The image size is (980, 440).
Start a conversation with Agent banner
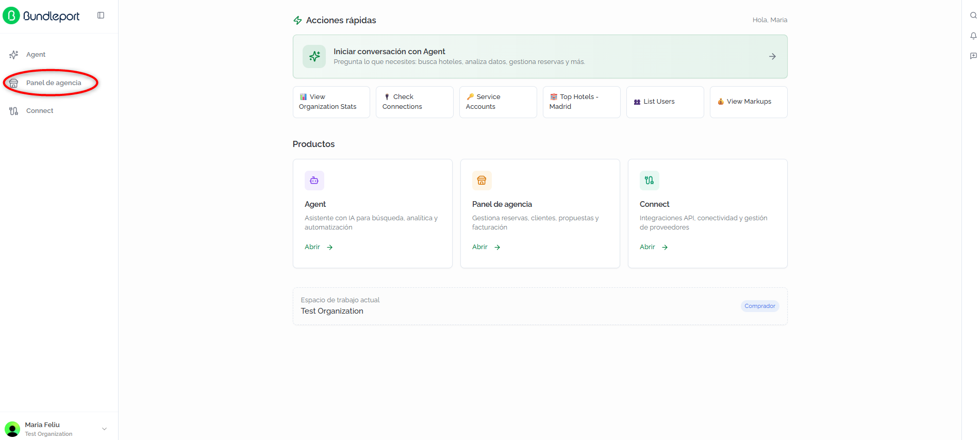(540, 56)
